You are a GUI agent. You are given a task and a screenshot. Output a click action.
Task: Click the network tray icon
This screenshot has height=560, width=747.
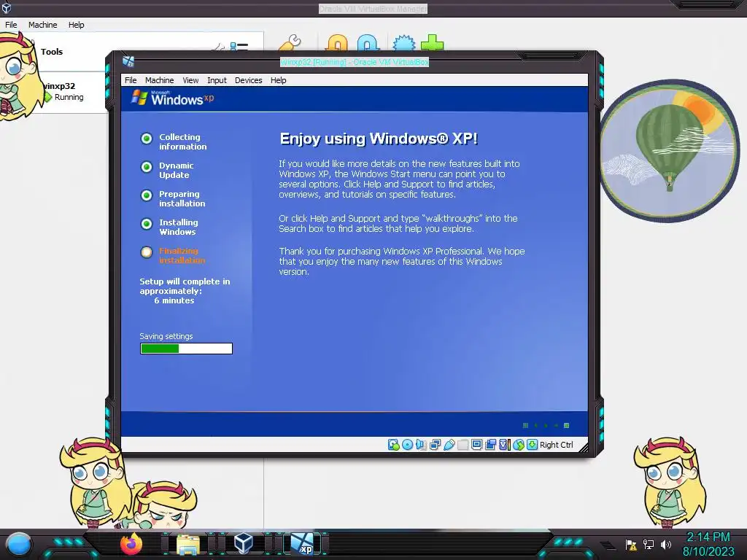point(649,544)
